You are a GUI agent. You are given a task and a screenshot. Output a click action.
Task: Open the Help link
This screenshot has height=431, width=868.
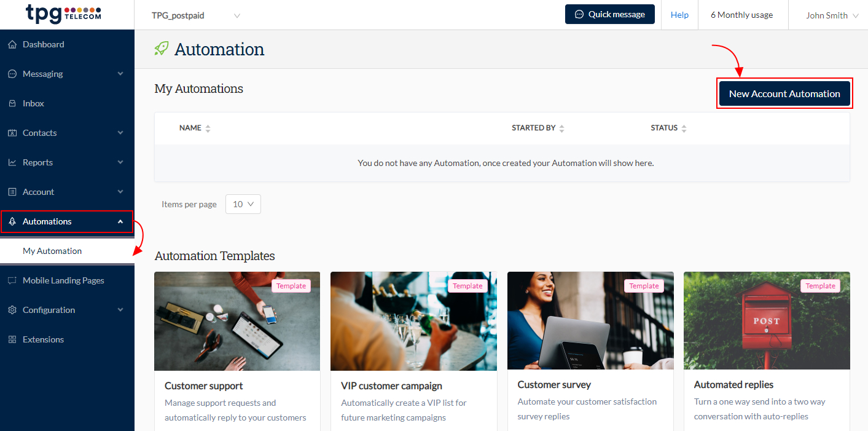[679, 15]
